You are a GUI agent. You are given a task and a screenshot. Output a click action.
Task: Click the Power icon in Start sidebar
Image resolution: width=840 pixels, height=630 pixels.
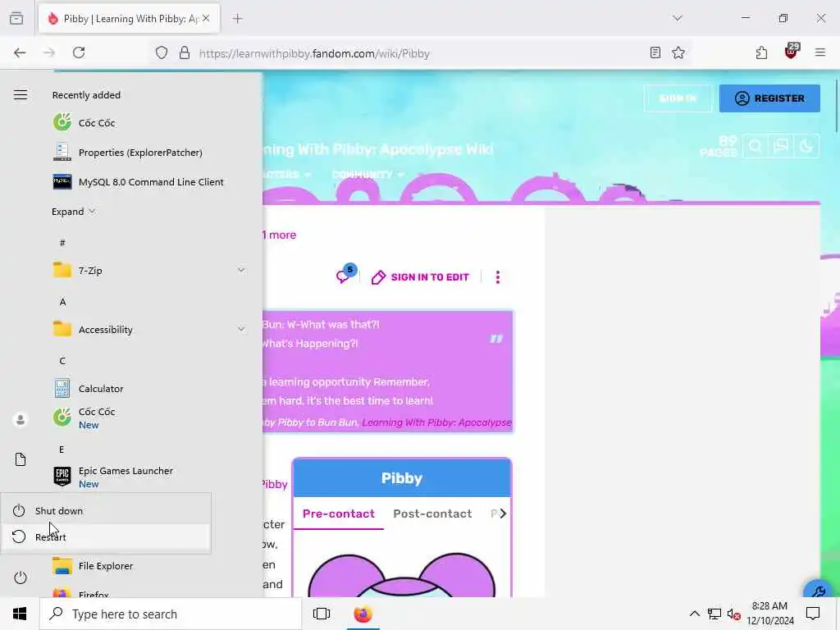point(21,577)
